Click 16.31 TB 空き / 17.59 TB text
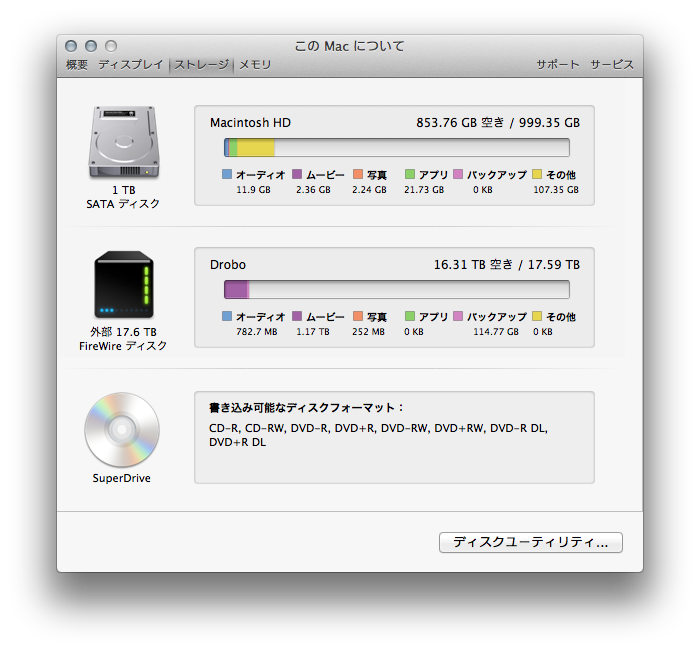 [x=507, y=265]
